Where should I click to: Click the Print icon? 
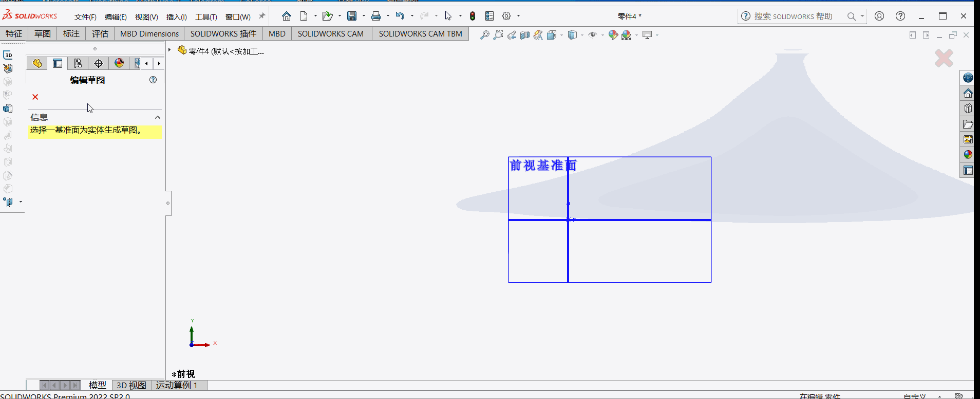click(x=376, y=16)
